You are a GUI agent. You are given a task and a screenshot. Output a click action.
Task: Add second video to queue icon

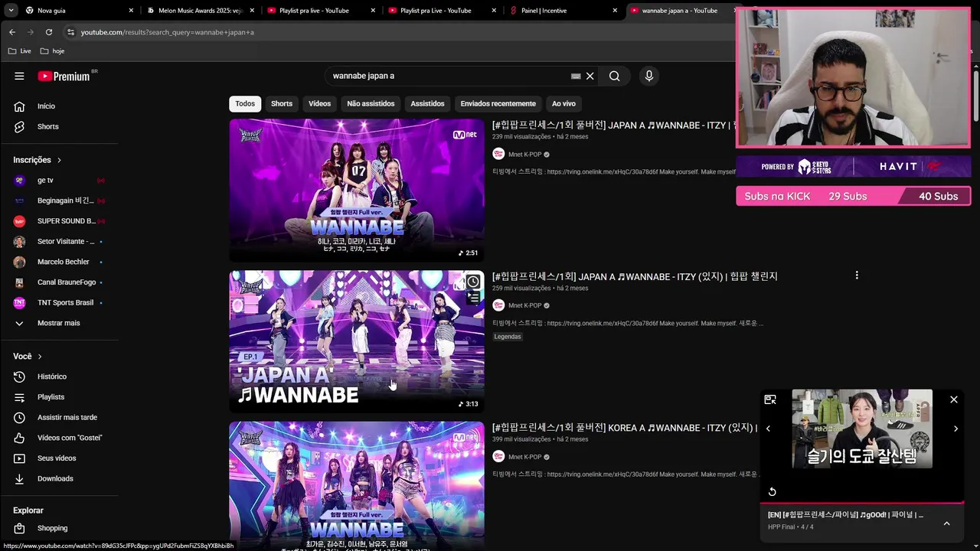coord(474,298)
